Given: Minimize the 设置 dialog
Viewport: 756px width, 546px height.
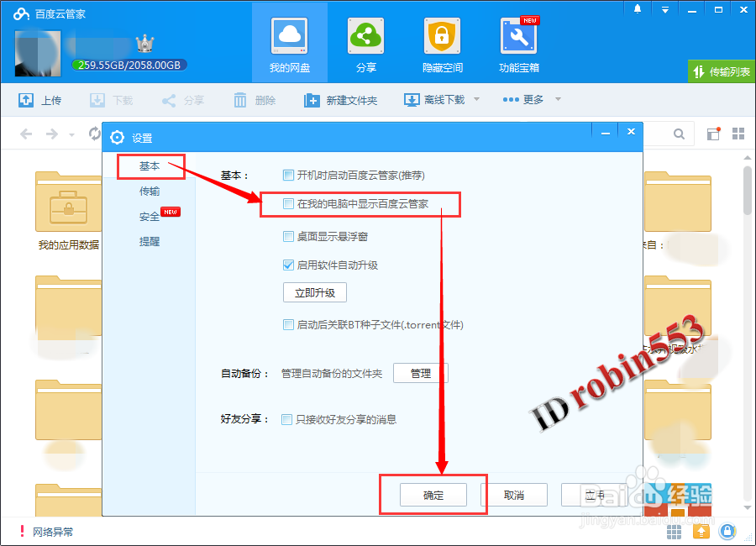Looking at the screenshot, I should 606,132.
